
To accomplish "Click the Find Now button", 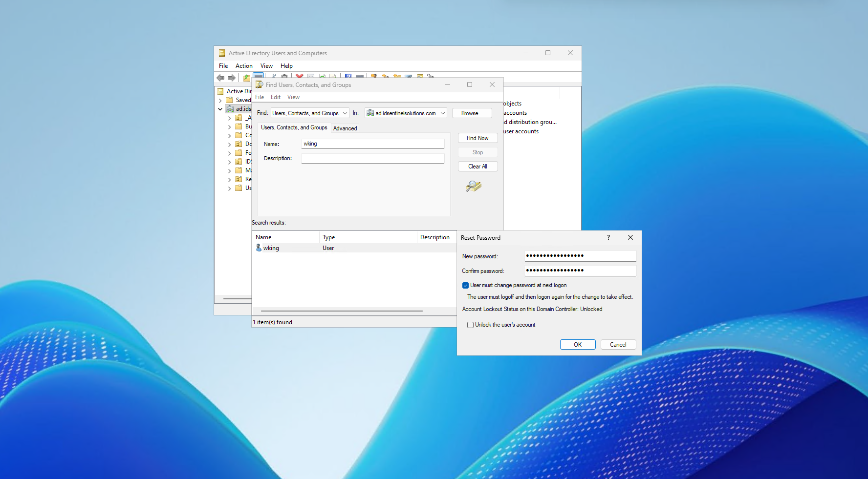I will pyautogui.click(x=477, y=138).
